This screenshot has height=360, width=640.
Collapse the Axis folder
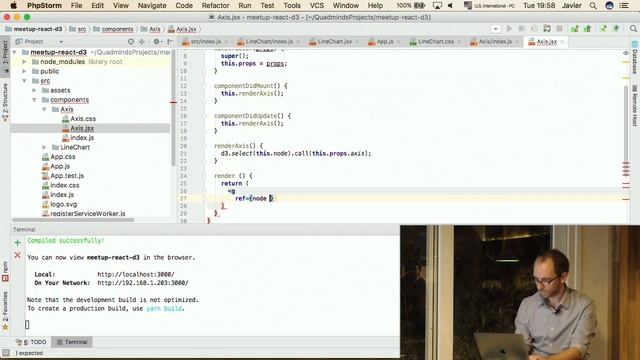[44, 109]
